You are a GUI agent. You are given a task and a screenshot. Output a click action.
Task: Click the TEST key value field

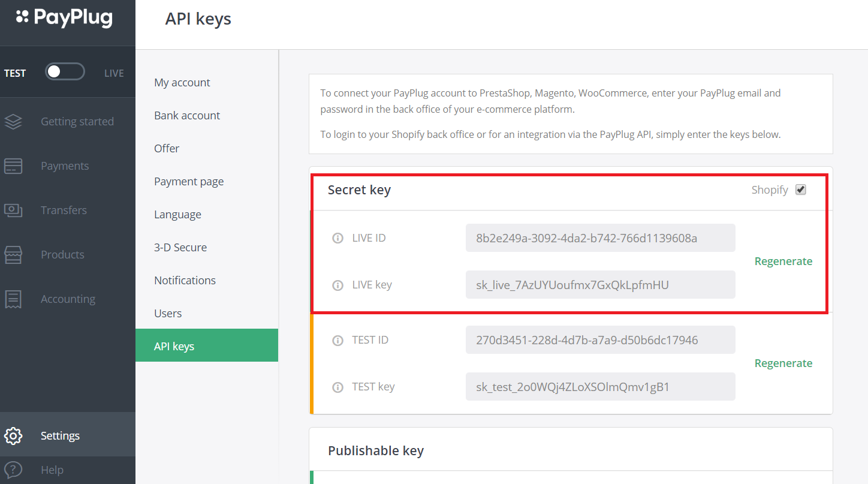601,387
